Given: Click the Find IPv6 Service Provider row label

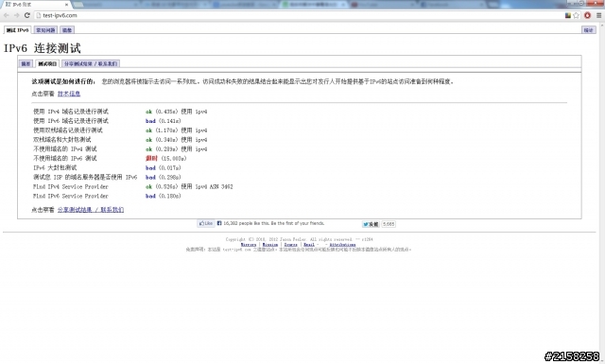Looking at the screenshot, I should pos(71,196).
